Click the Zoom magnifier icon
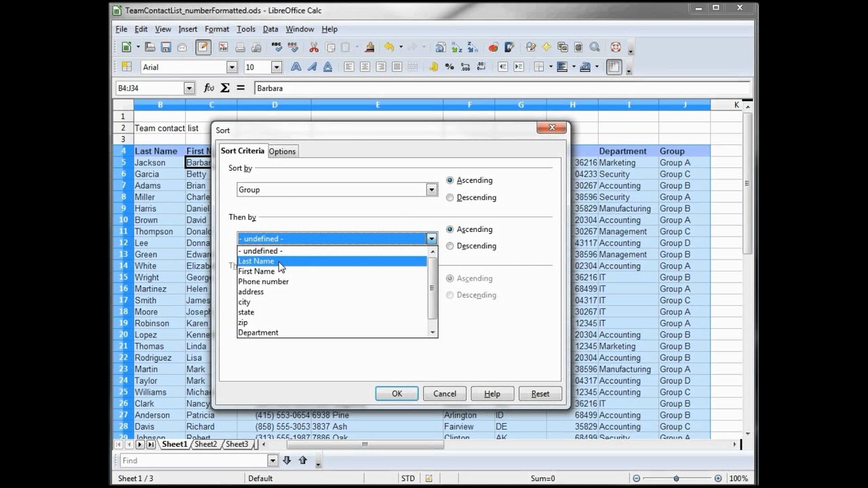 click(595, 47)
